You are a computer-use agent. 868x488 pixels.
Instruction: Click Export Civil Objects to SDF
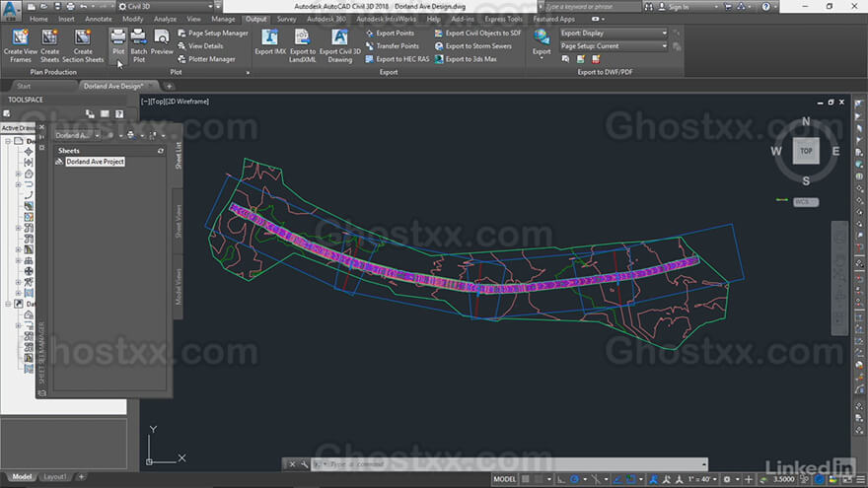pos(477,34)
